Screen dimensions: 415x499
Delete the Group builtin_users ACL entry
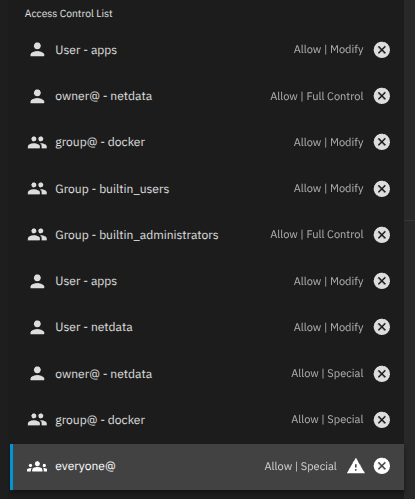(x=382, y=189)
